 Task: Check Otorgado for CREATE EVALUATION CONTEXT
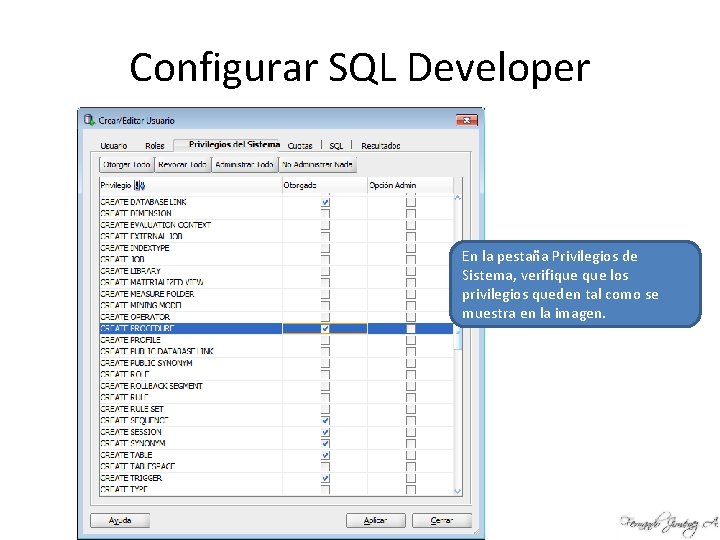pos(325,225)
